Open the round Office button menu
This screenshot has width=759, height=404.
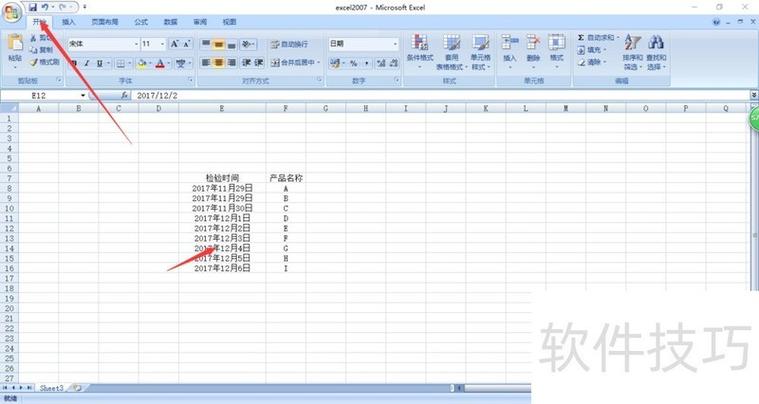(x=12, y=12)
